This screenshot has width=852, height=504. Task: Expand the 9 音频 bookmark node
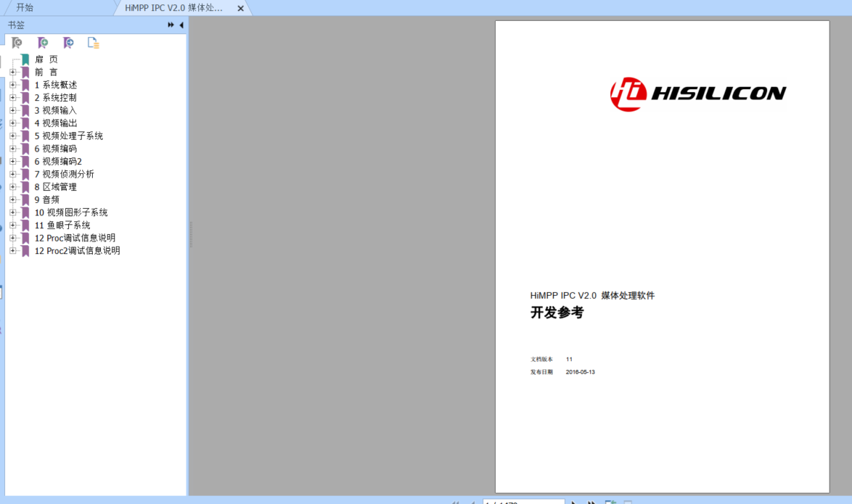[13, 199]
